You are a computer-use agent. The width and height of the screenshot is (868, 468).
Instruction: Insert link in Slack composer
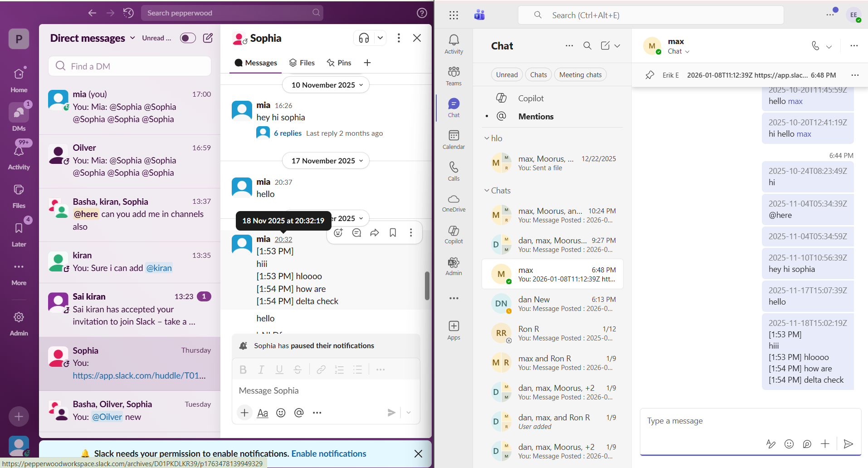[321, 370]
